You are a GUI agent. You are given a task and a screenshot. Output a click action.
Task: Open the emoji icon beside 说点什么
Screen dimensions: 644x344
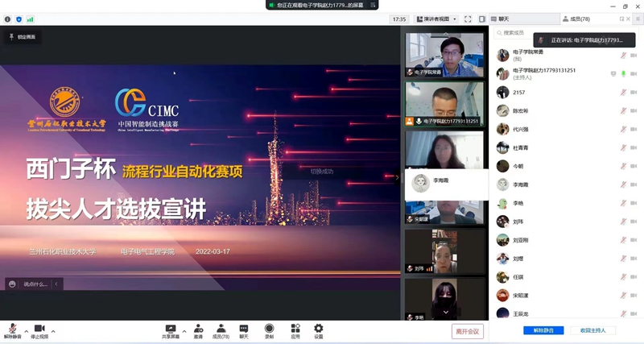(12, 284)
